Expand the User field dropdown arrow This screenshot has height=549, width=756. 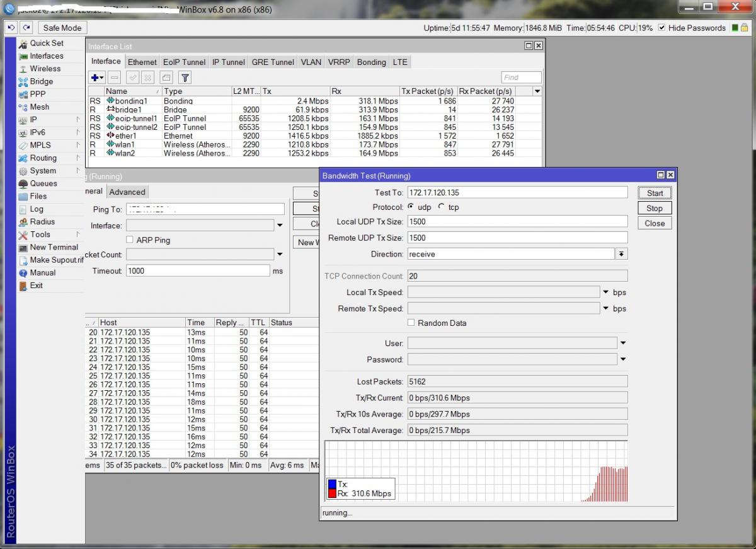(x=622, y=344)
